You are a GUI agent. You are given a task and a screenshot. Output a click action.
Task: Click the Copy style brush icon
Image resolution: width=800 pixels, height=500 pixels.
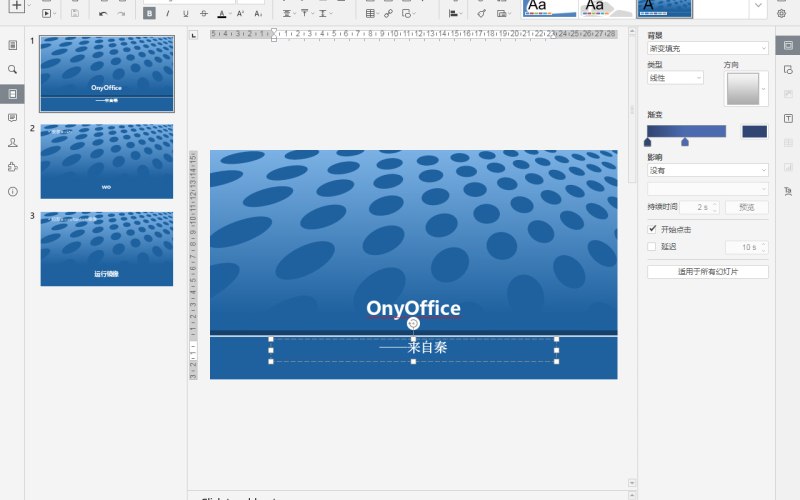click(481, 13)
